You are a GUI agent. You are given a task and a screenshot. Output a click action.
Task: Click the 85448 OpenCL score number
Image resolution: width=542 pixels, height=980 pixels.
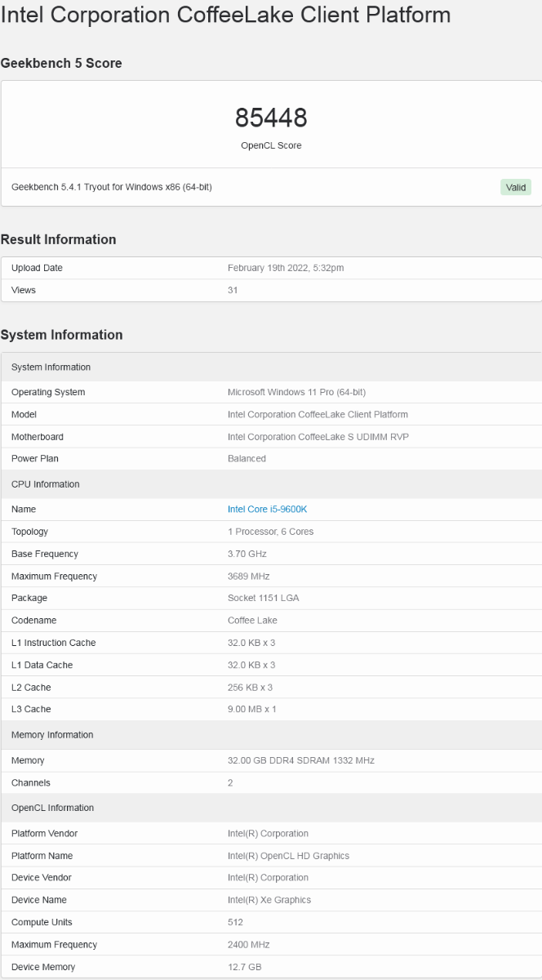click(271, 118)
